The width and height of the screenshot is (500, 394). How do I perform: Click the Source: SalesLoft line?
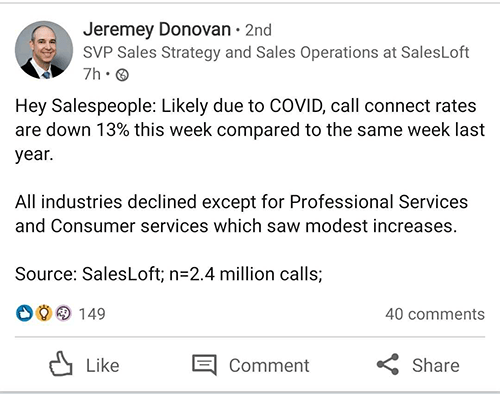tap(169, 274)
